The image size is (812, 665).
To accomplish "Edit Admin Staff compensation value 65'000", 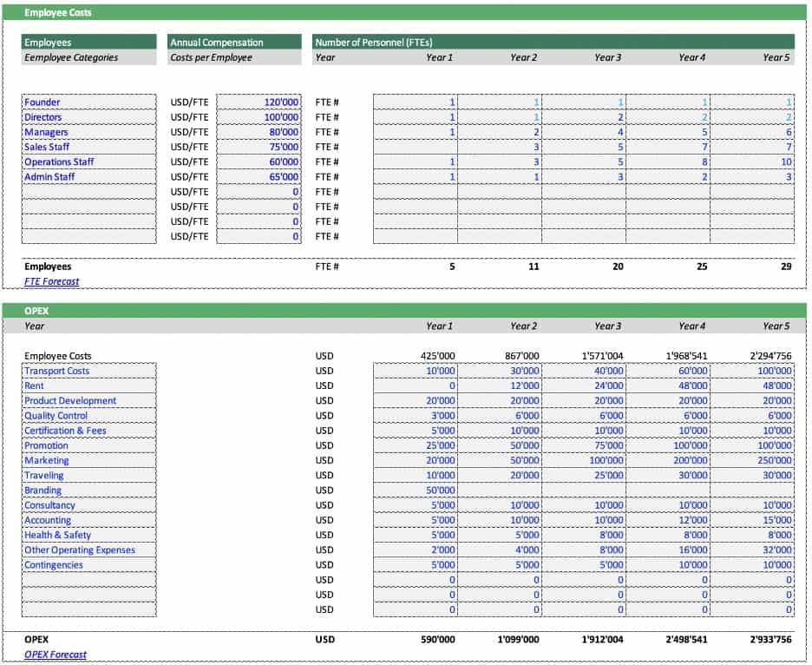I will (x=259, y=177).
